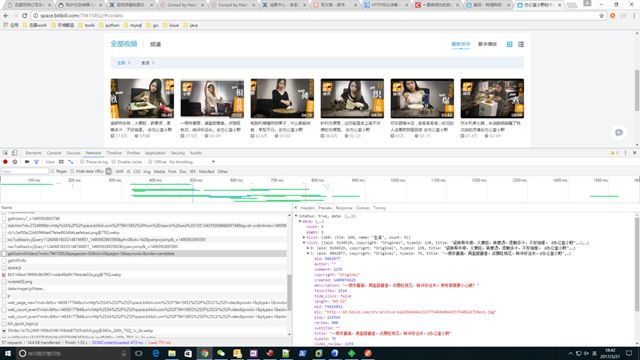Expand the vlist node in preview
Image resolution: width=640 pixels, height=360 pixels.
[304, 242]
